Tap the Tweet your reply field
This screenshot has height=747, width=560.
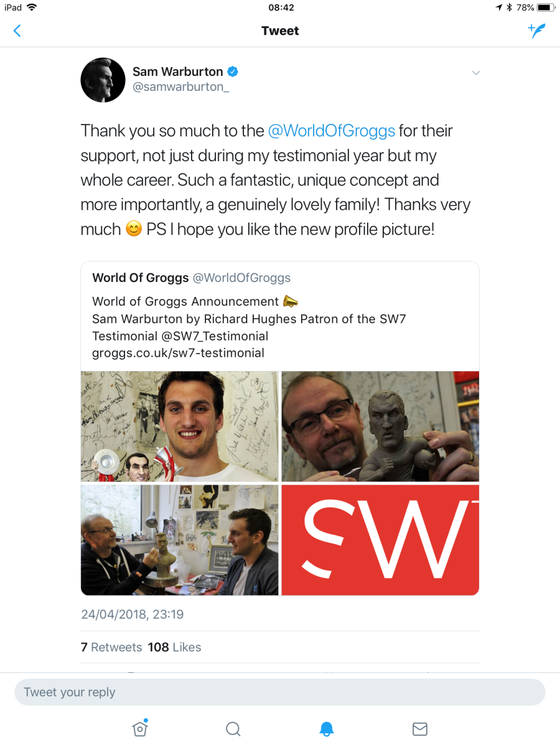point(280,692)
